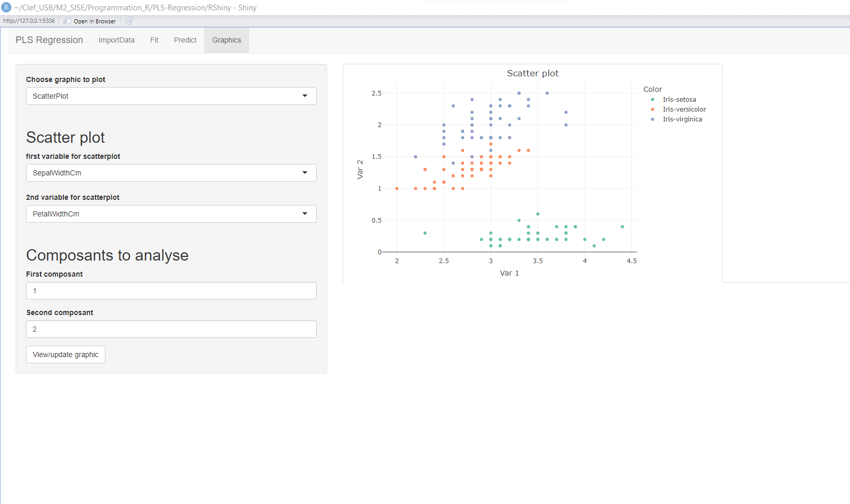Switch to the Predict tab
Screen dimensions: 850x504
(x=185, y=40)
